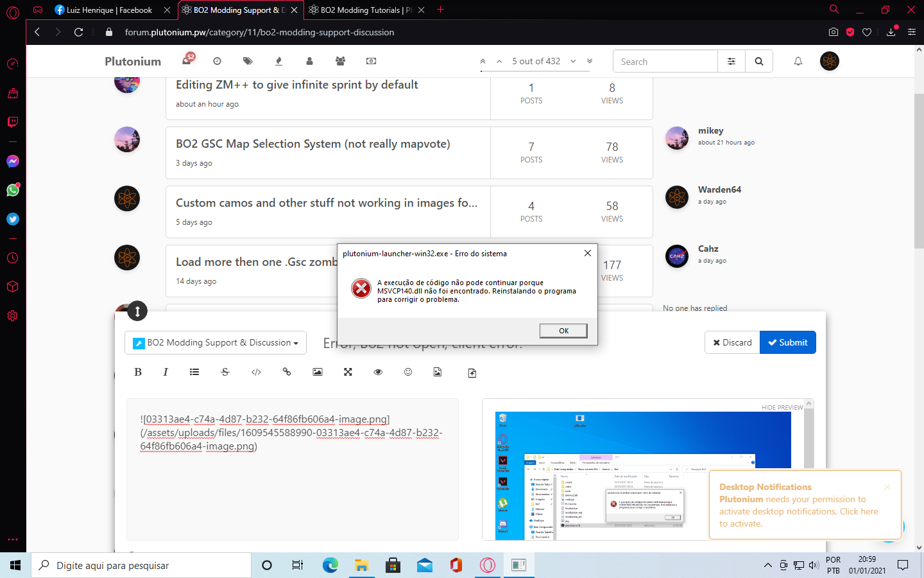The height and width of the screenshot is (578, 924).
Task: Open the groups page icon
Action: (x=340, y=61)
